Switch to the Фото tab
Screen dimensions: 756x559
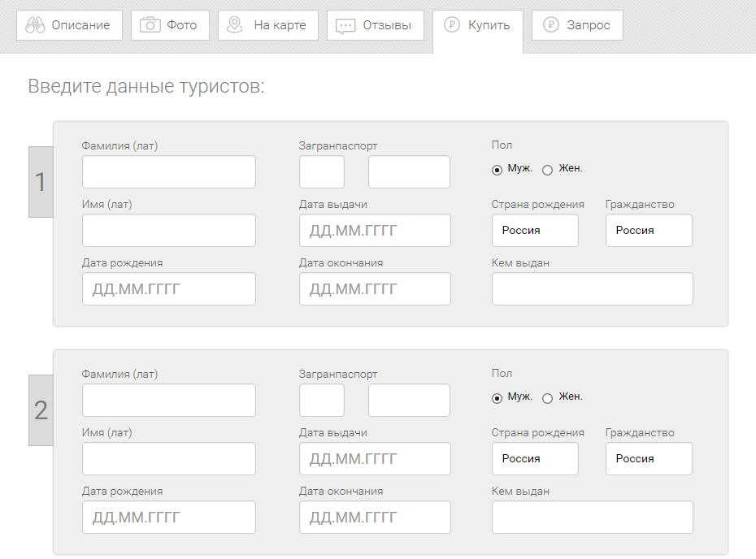pyautogui.click(x=170, y=25)
